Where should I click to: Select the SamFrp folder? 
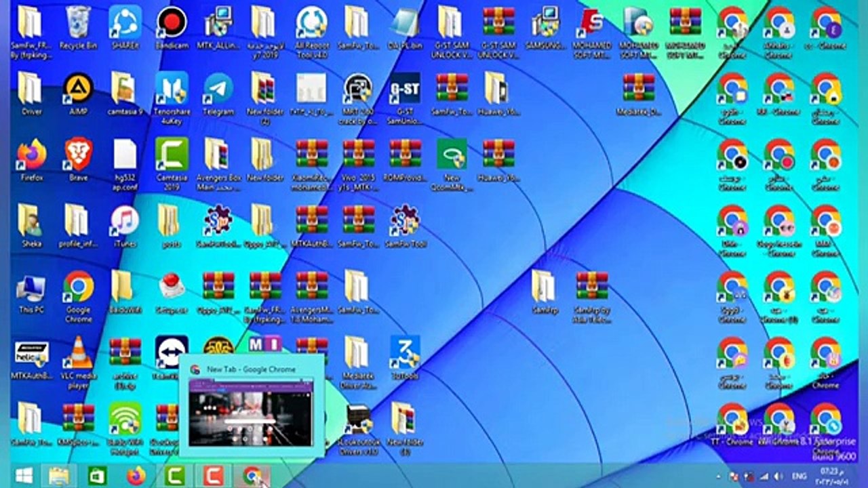(544, 292)
